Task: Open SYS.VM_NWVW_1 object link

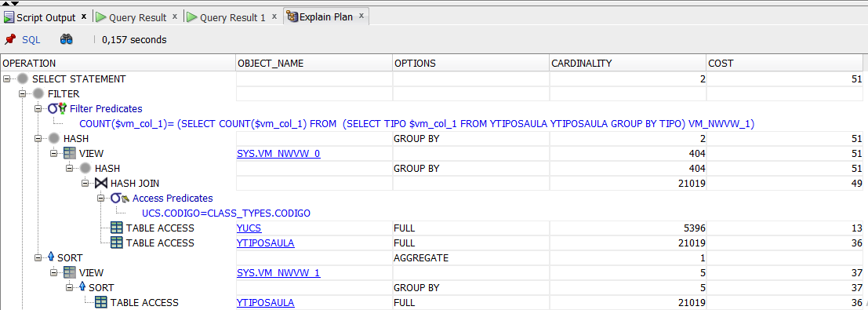Action: tap(278, 273)
